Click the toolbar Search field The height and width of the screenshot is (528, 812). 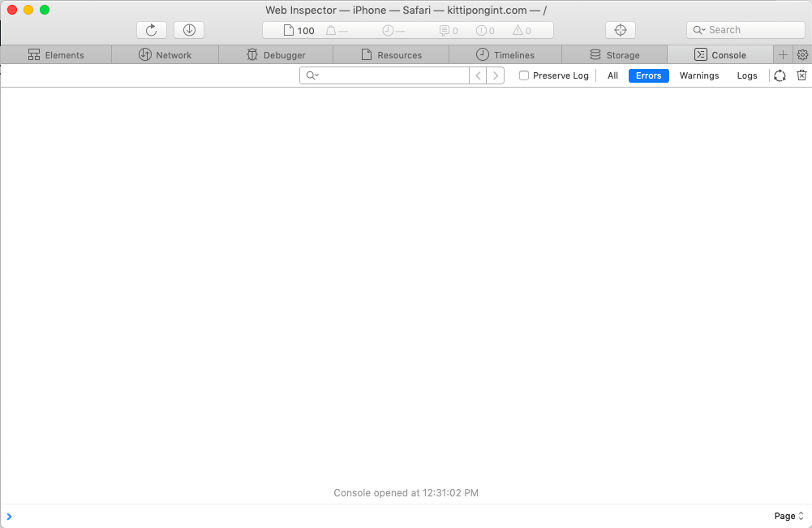coord(745,30)
